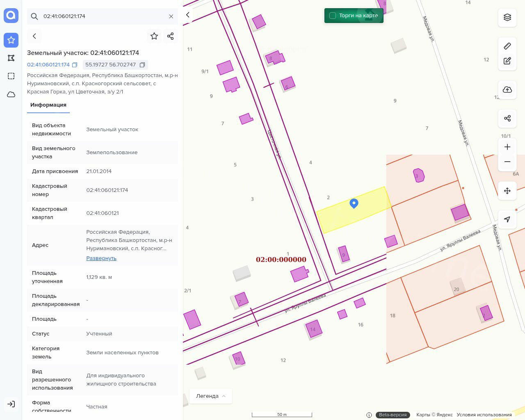Click the cloud upload icon
The height and width of the screenshot is (420, 525).
(x=507, y=90)
